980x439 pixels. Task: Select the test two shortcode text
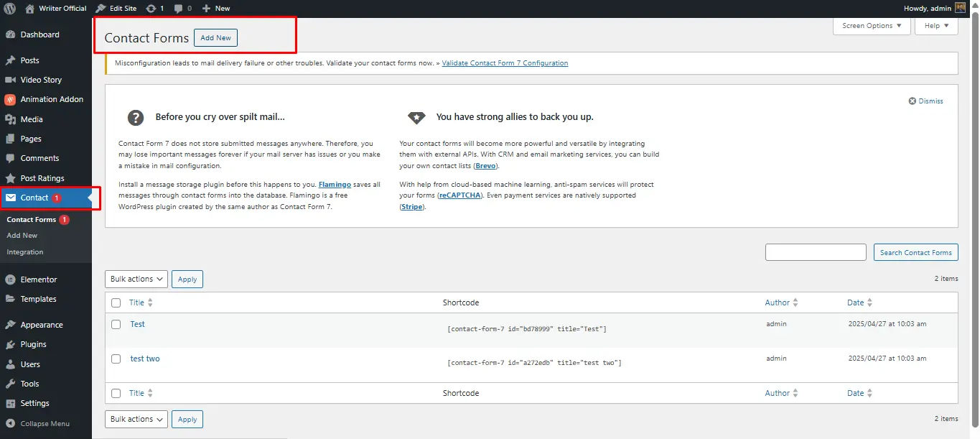pos(534,363)
